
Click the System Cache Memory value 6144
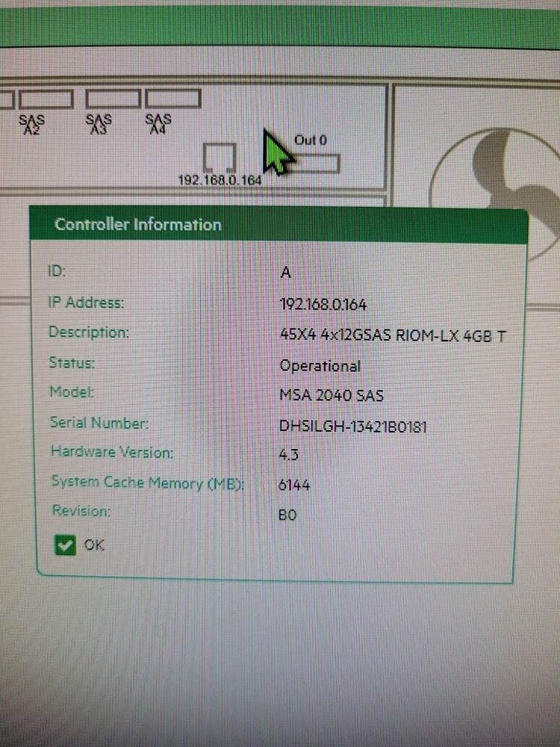click(293, 486)
